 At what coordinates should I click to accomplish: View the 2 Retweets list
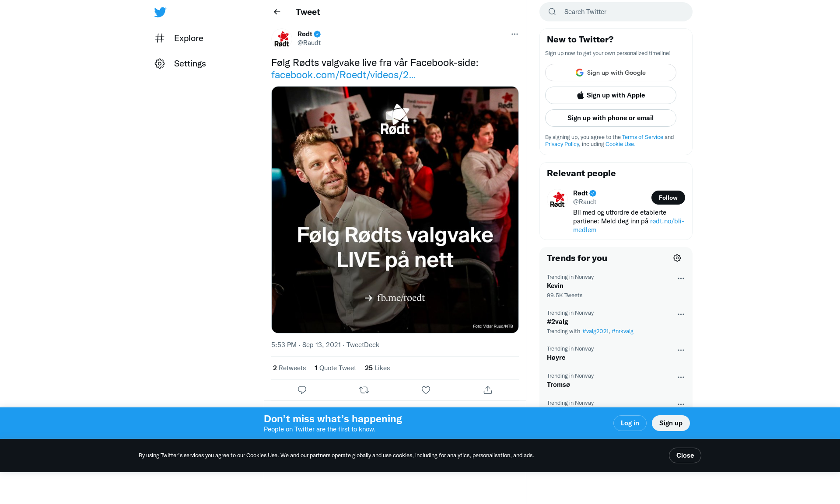coord(289,368)
